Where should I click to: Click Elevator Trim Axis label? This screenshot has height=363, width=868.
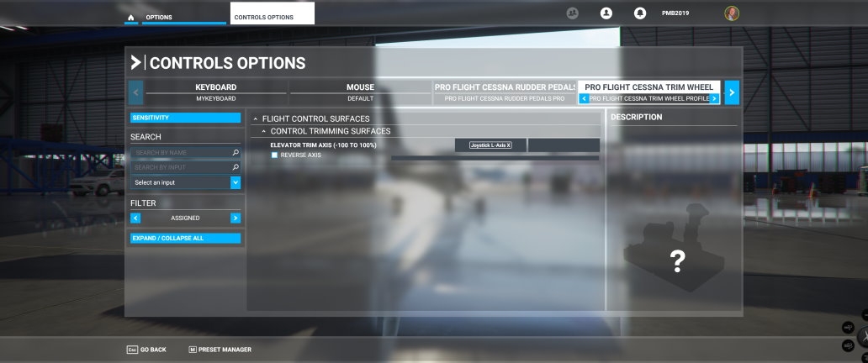point(323,145)
